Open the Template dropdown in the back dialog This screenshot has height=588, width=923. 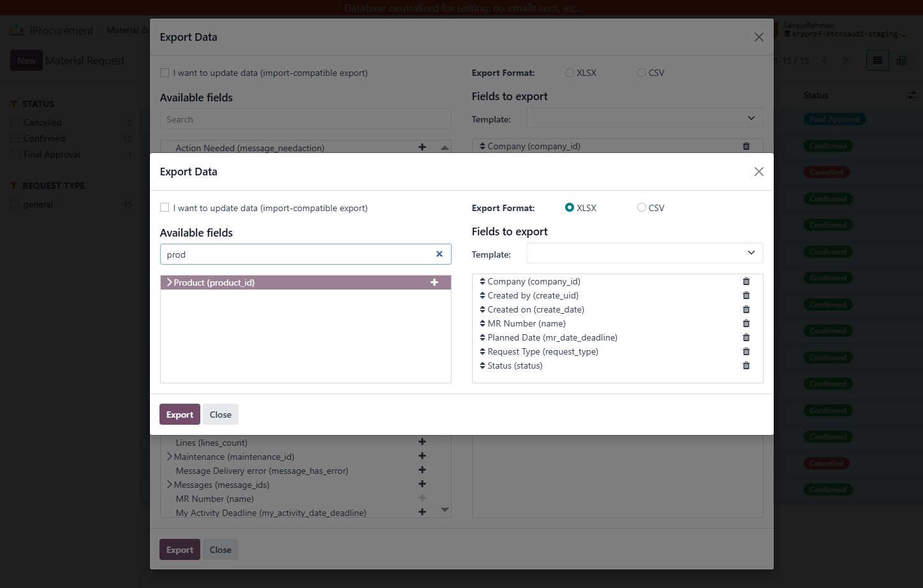click(644, 118)
